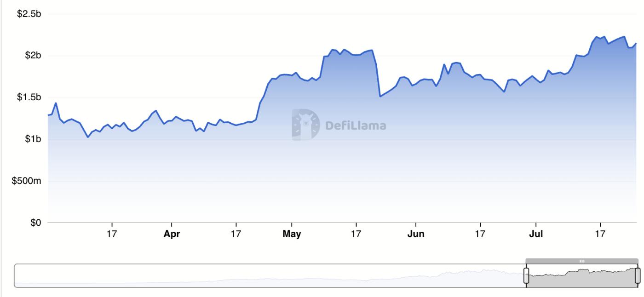This screenshot has width=644, height=297.
Task: Click the grip bar above the zoom window
Action: point(582,261)
